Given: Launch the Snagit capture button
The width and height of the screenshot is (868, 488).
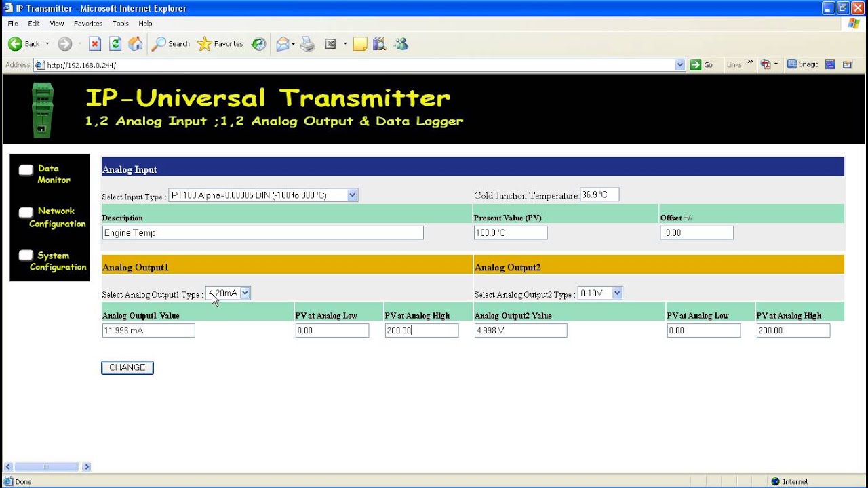Looking at the screenshot, I should pos(803,64).
